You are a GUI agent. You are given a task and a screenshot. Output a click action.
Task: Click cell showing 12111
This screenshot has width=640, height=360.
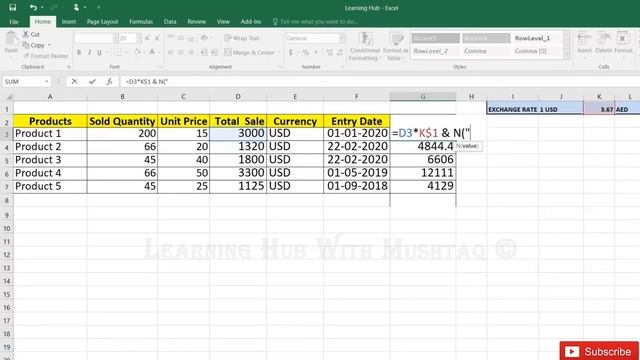(x=423, y=173)
